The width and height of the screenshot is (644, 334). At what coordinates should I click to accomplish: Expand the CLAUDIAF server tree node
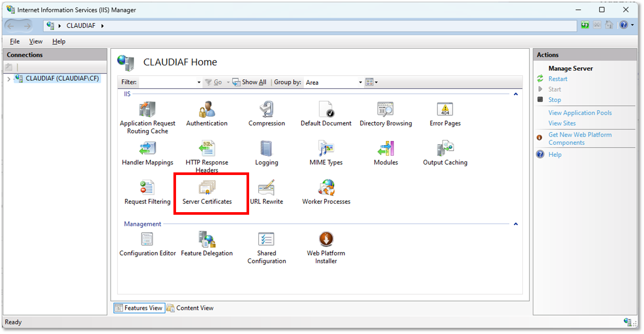click(x=9, y=79)
